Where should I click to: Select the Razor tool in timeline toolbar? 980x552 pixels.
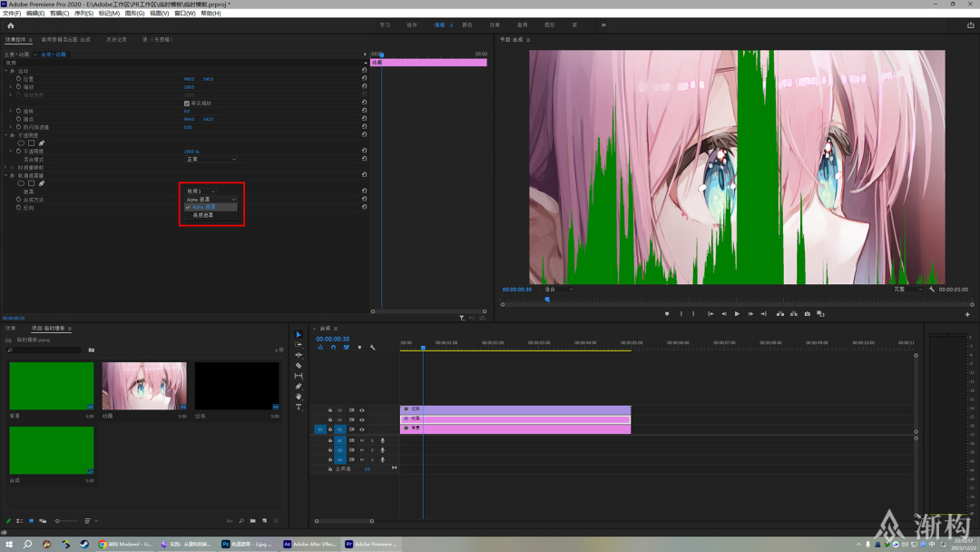pos(299,365)
